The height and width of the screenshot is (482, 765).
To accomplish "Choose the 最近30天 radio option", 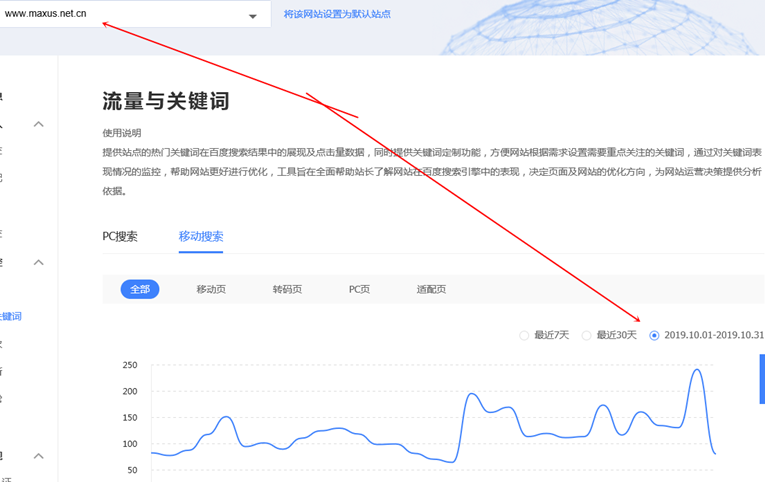I will [587, 335].
